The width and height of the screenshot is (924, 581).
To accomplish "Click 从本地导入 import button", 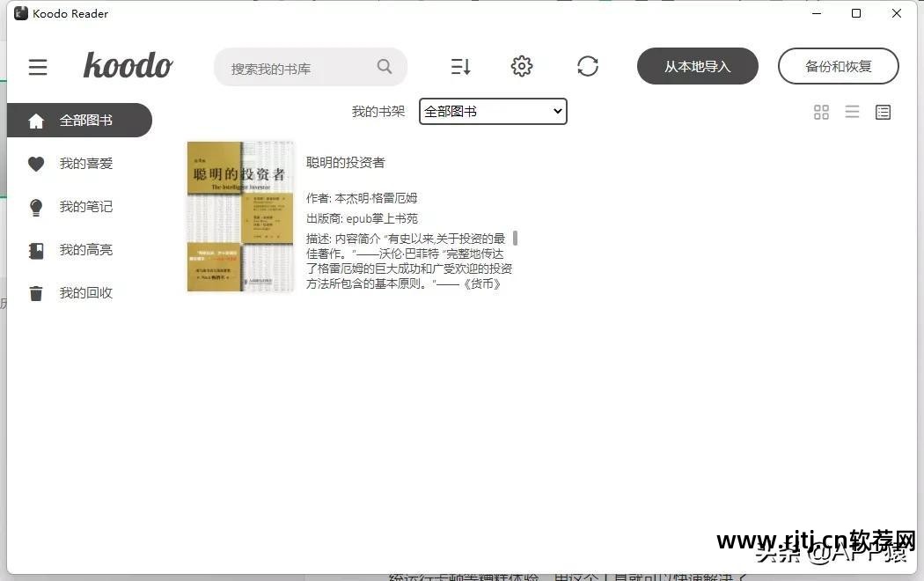I will [x=697, y=66].
